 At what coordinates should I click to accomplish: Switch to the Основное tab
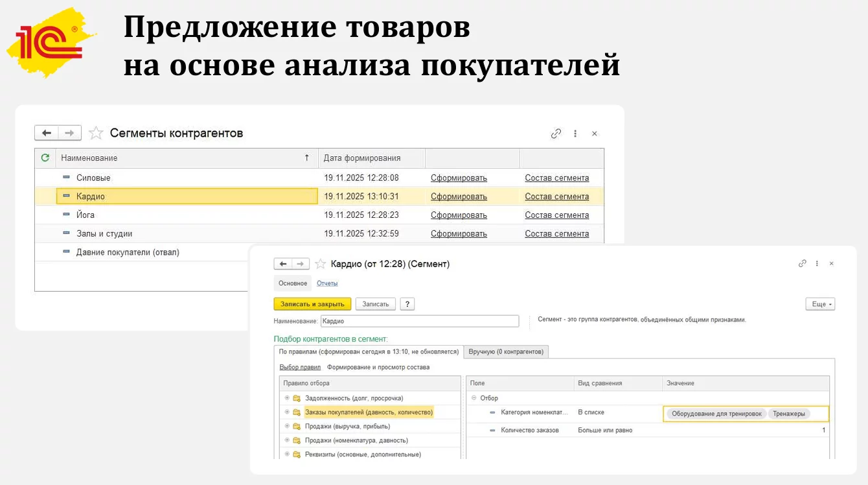(x=293, y=283)
